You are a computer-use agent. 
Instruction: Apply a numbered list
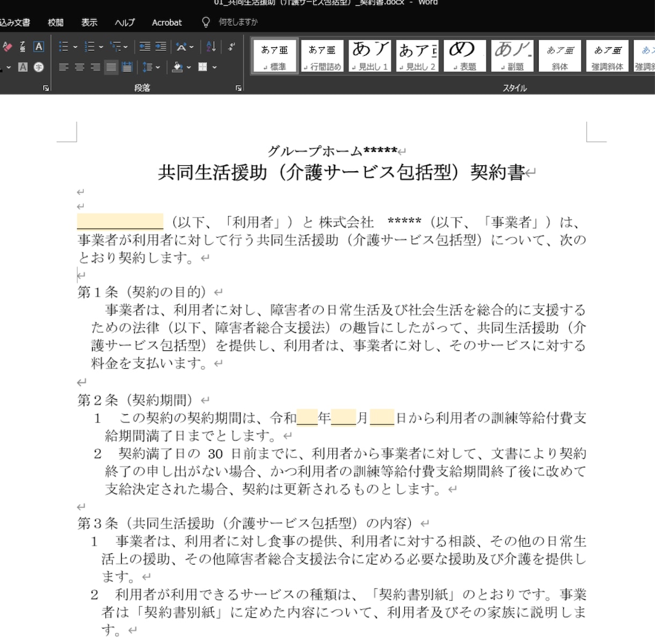tap(90, 47)
